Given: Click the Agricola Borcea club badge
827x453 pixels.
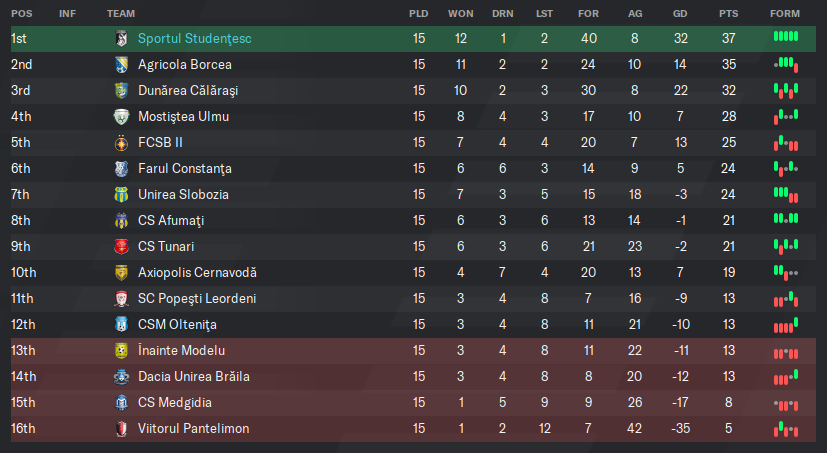Looking at the screenshot, I should [x=121, y=64].
